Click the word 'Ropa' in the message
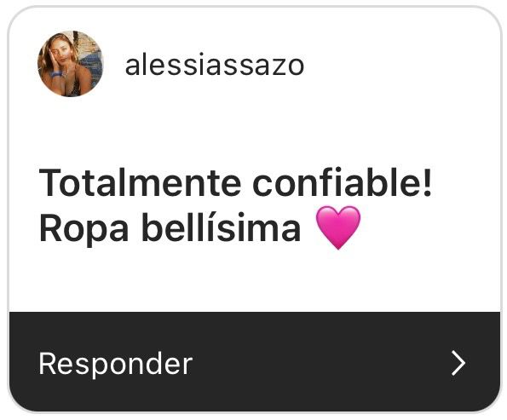Screen dimensions: 507x420 coord(84,229)
